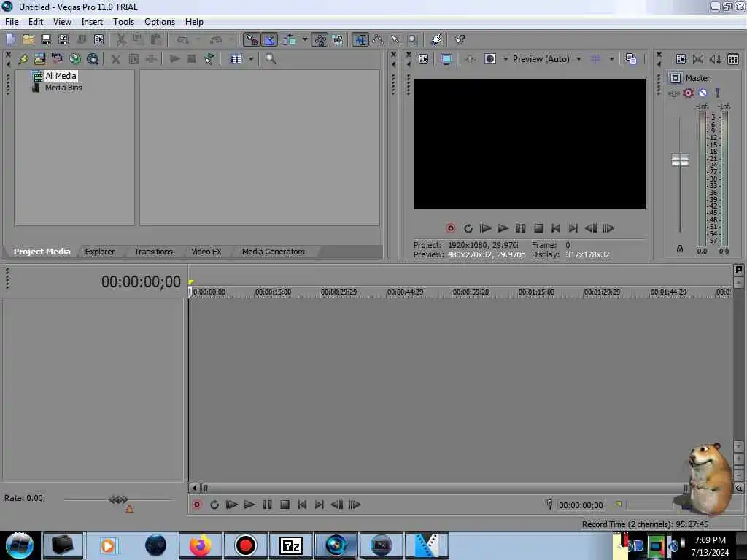Open a project with the folder icon

click(x=28, y=40)
